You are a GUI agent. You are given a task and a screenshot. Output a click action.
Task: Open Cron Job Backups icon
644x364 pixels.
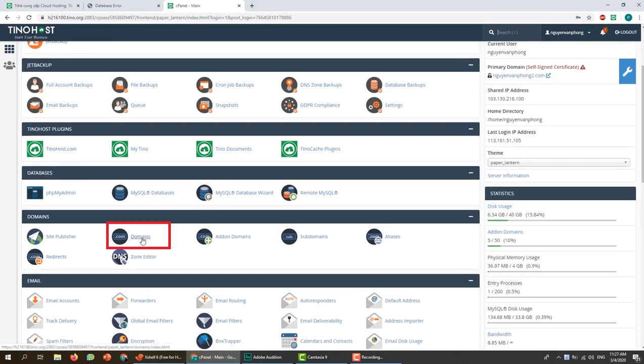click(x=204, y=85)
